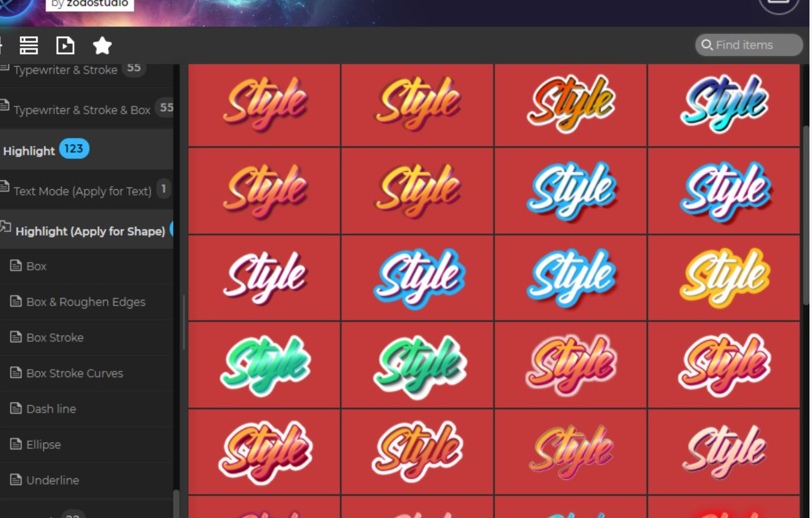
Task: Click the icon beside Dash line
Action: [16, 408]
